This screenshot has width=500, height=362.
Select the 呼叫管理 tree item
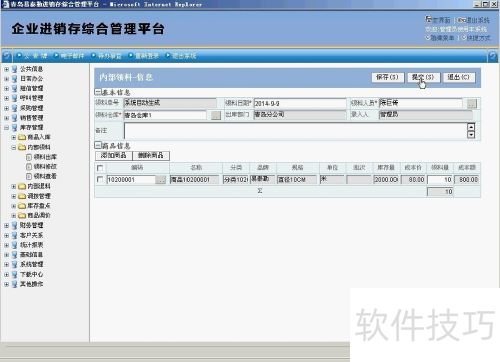pyautogui.click(x=32, y=98)
